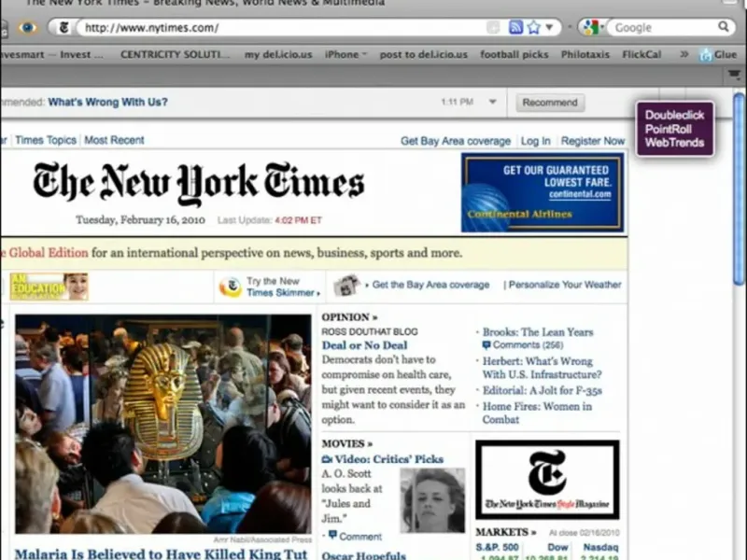Viewport: 747px width, 560px height.
Task: Click Get the Bay Area coverage link
Action: pyautogui.click(x=430, y=285)
